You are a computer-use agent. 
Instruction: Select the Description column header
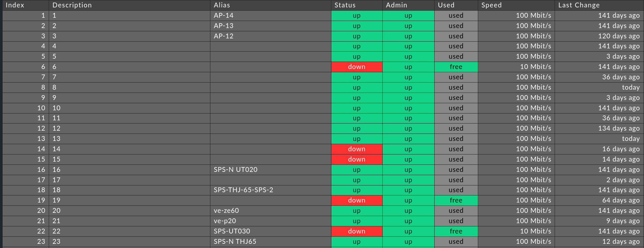coord(72,5)
